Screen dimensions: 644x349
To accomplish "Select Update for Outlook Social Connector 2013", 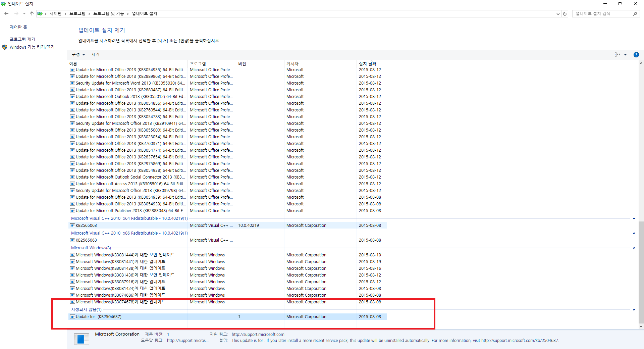I will 227,177.
